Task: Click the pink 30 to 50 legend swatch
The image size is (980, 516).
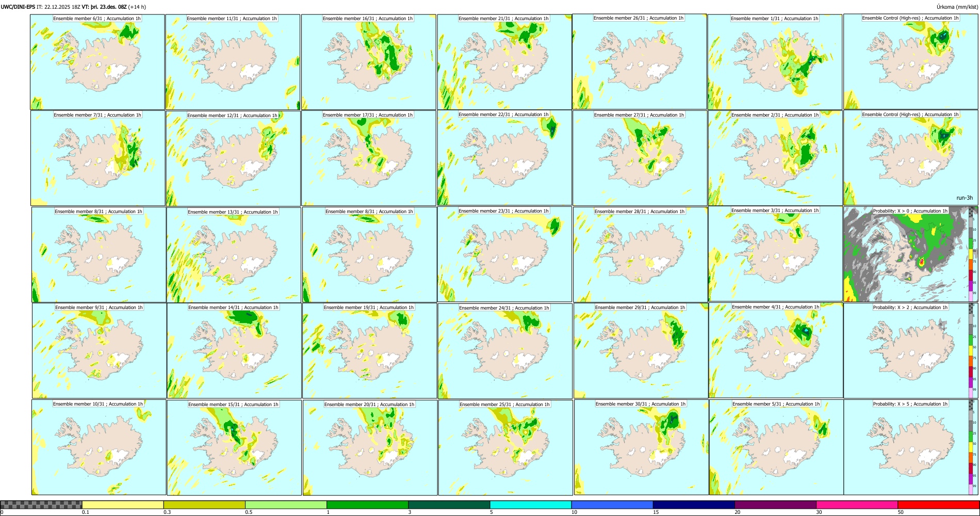Action: (x=857, y=505)
